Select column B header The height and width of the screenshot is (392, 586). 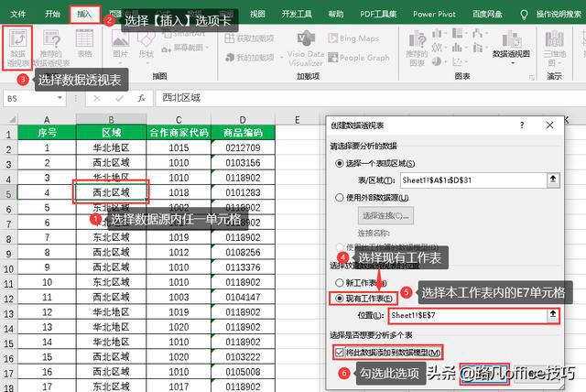point(111,120)
